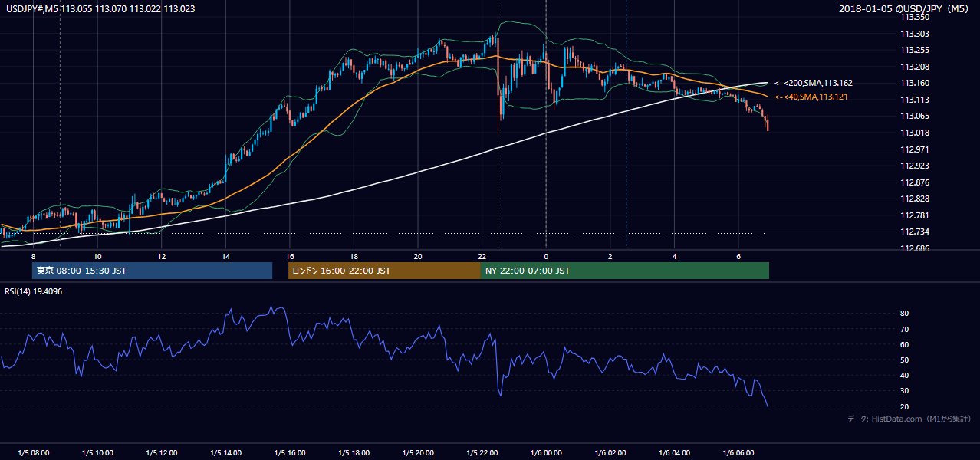The height and width of the screenshot is (460, 980).
Task: Click price level 112.828 on price axis
Action: coord(914,199)
